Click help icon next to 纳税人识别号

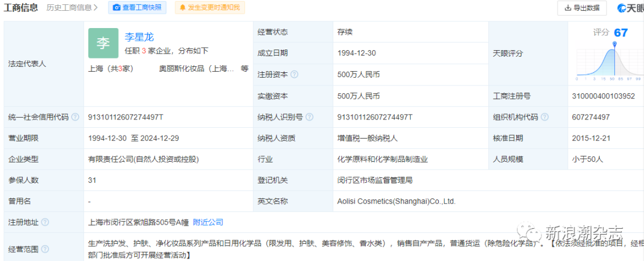tap(309, 117)
